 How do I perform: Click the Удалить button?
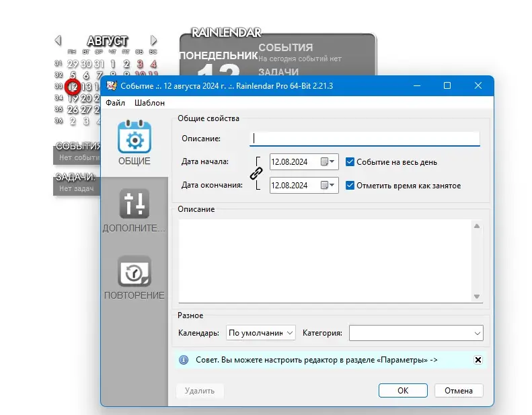[x=200, y=391]
